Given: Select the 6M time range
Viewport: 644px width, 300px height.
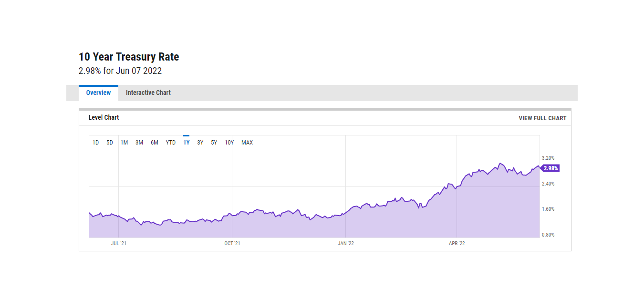Looking at the screenshot, I should point(155,143).
